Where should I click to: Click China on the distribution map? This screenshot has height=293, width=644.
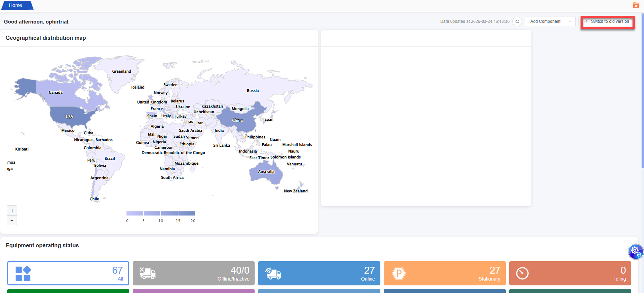237,120
